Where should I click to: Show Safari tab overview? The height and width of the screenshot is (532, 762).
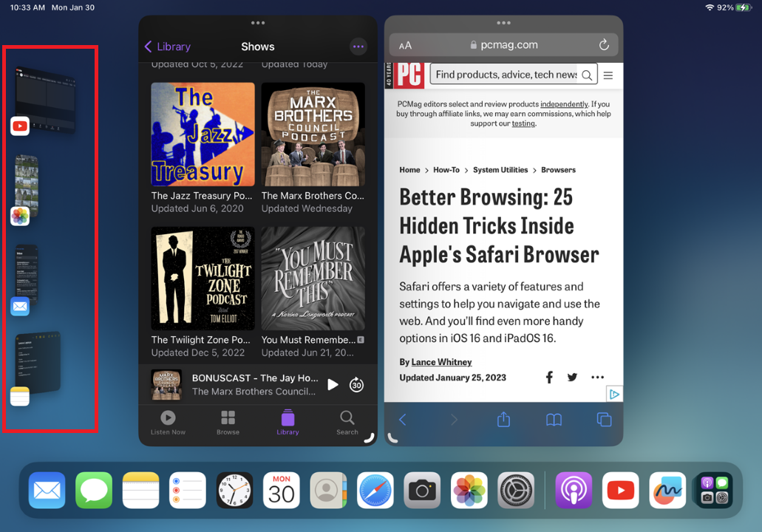tap(604, 419)
